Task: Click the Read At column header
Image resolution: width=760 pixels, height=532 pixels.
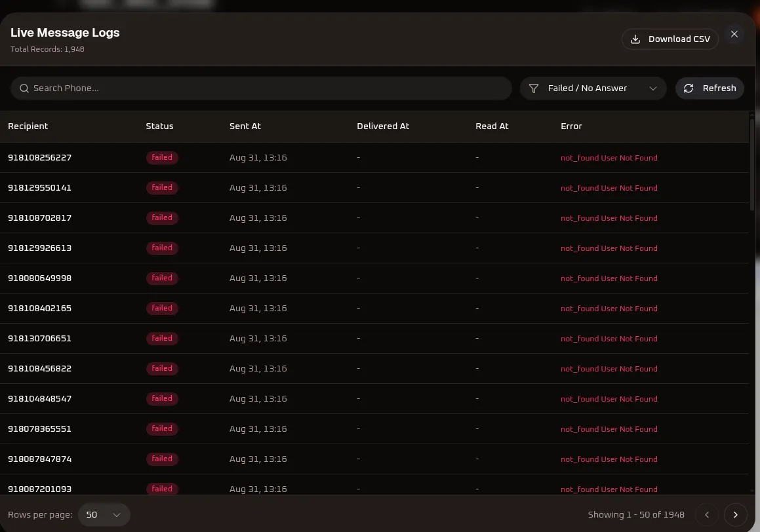Action: point(492,126)
